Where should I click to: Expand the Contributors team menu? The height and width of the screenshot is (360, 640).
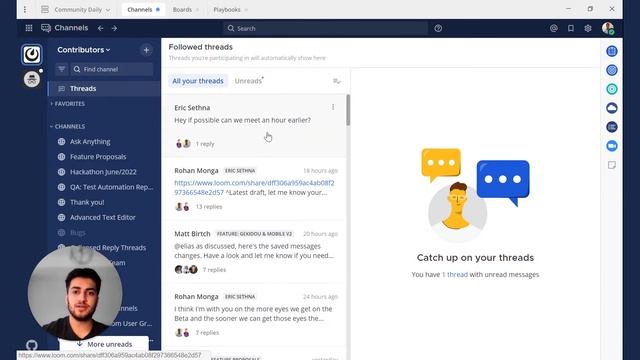[84, 50]
